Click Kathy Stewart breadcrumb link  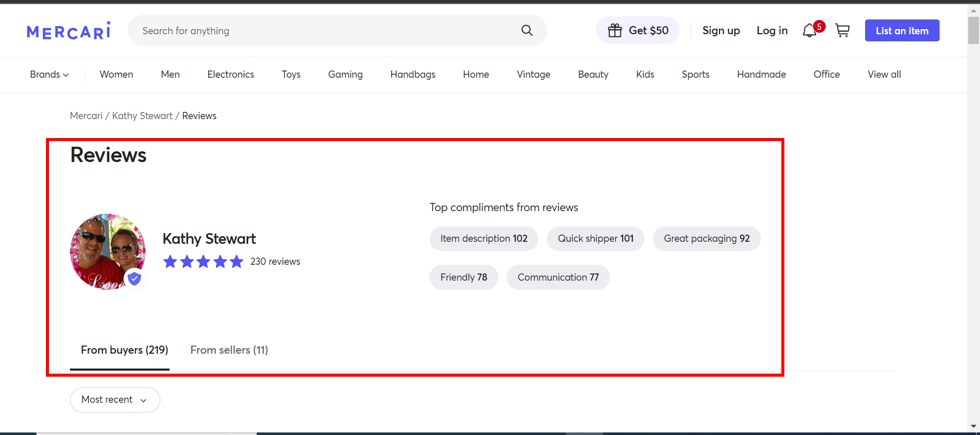coord(142,116)
